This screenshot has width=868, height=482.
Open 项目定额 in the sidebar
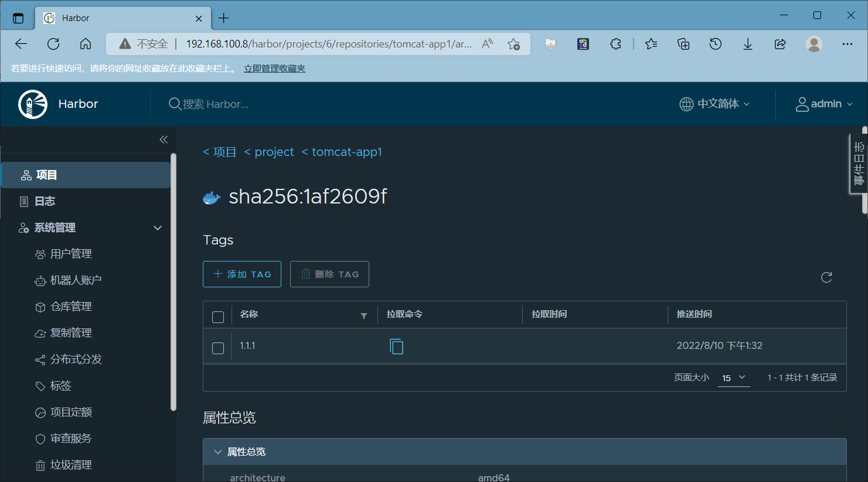[71, 412]
